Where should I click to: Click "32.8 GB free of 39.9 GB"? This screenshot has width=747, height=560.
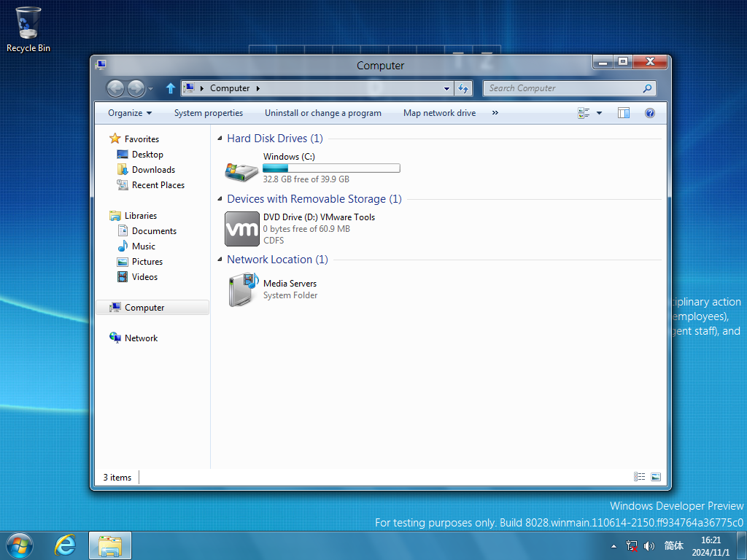[306, 179]
